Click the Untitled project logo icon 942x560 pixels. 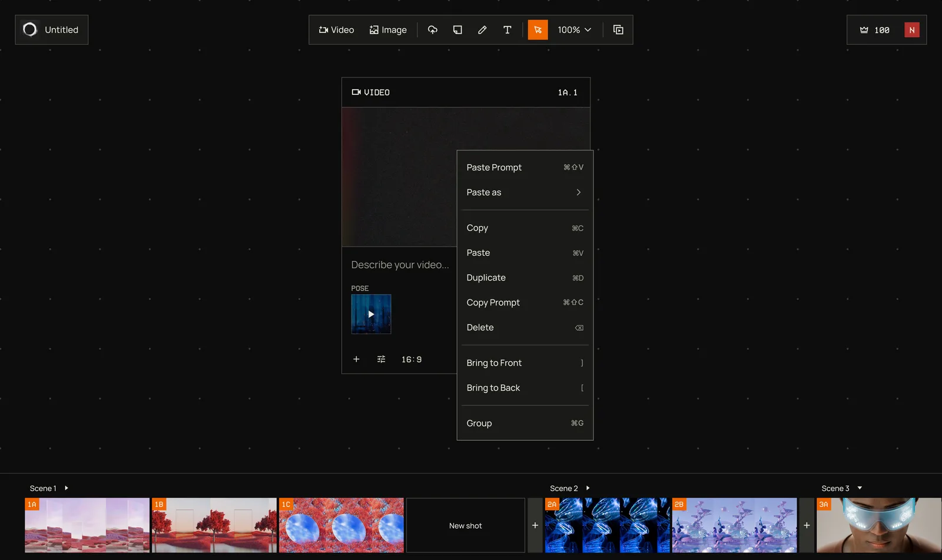click(x=30, y=29)
